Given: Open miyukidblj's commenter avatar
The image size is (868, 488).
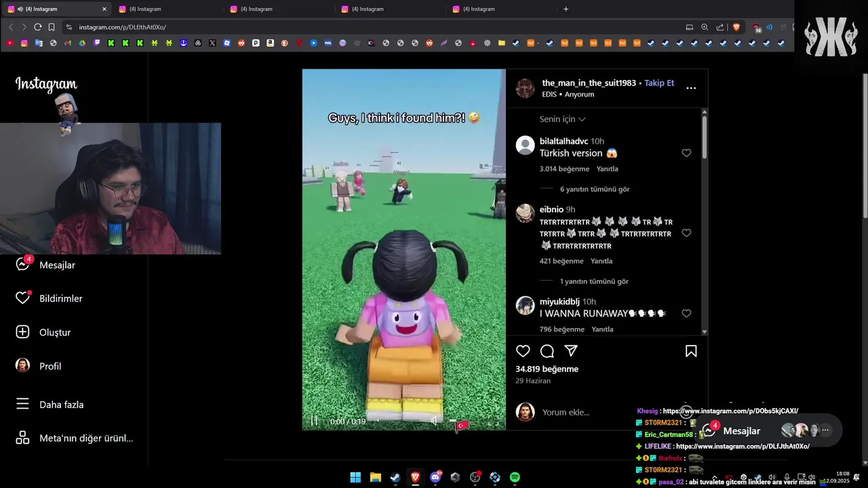Looking at the screenshot, I should pos(526,306).
